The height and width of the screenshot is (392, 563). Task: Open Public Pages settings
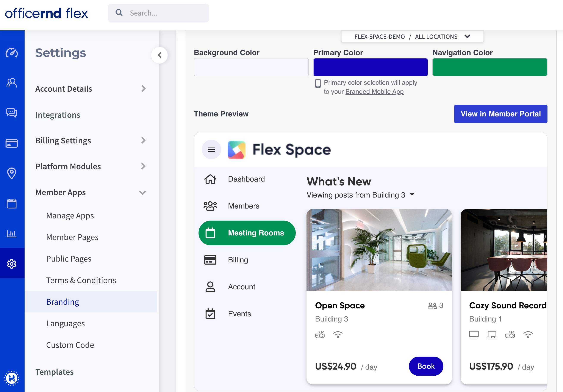coord(69,259)
